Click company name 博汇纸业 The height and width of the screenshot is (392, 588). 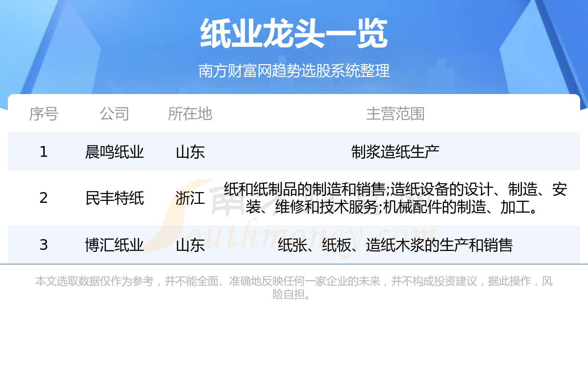(114, 245)
